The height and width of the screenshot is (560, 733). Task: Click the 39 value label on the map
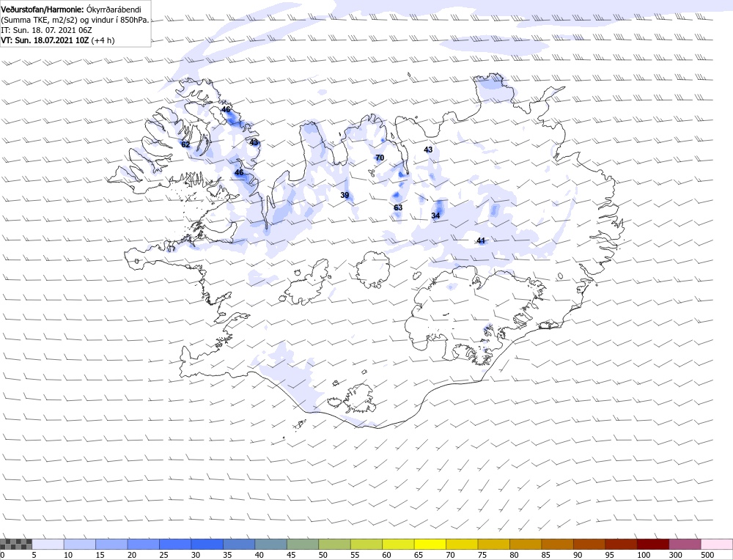345,195
